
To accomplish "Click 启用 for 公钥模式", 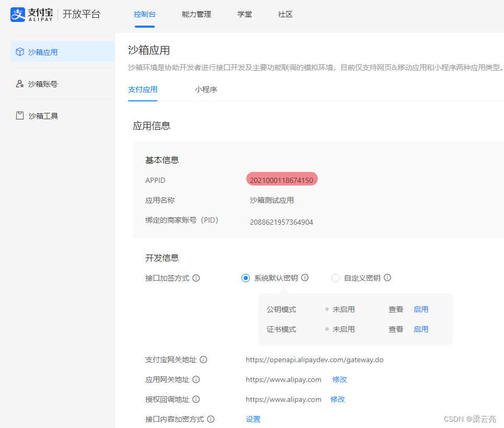I will point(421,309).
